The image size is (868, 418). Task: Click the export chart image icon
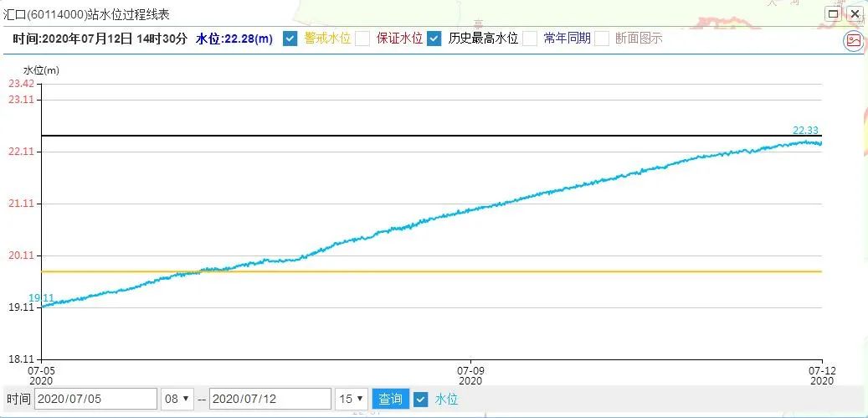pyautogui.click(x=853, y=39)
